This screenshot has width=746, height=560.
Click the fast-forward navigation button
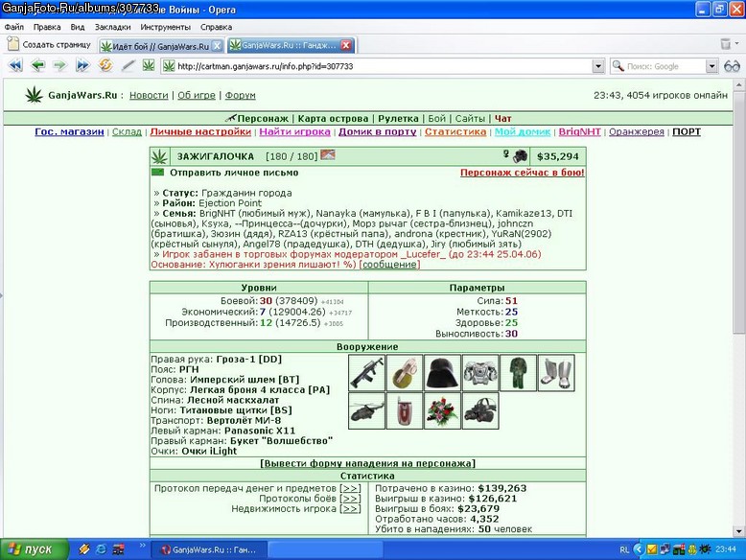[82, 65]
